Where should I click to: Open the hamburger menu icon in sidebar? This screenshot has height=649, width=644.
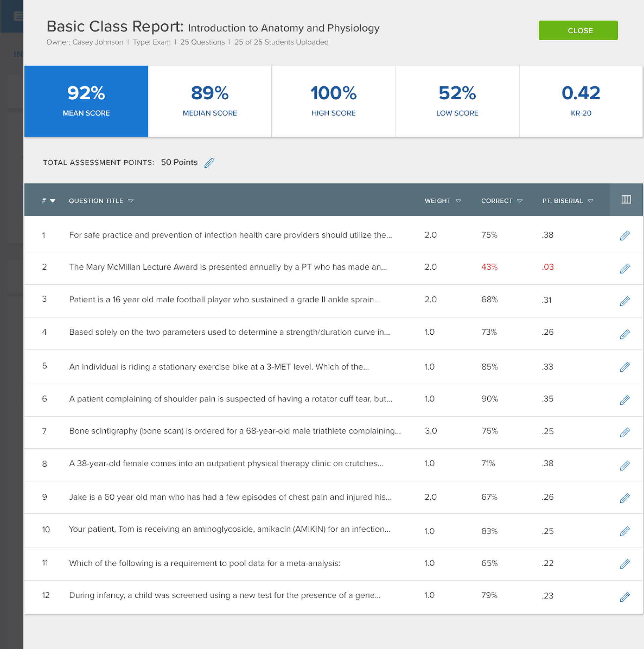[18, 16]
